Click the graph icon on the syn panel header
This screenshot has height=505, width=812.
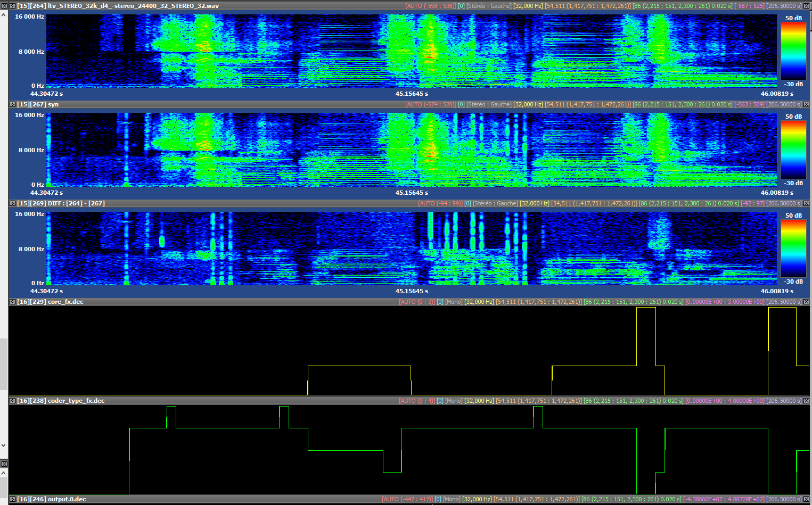[13, 104]
